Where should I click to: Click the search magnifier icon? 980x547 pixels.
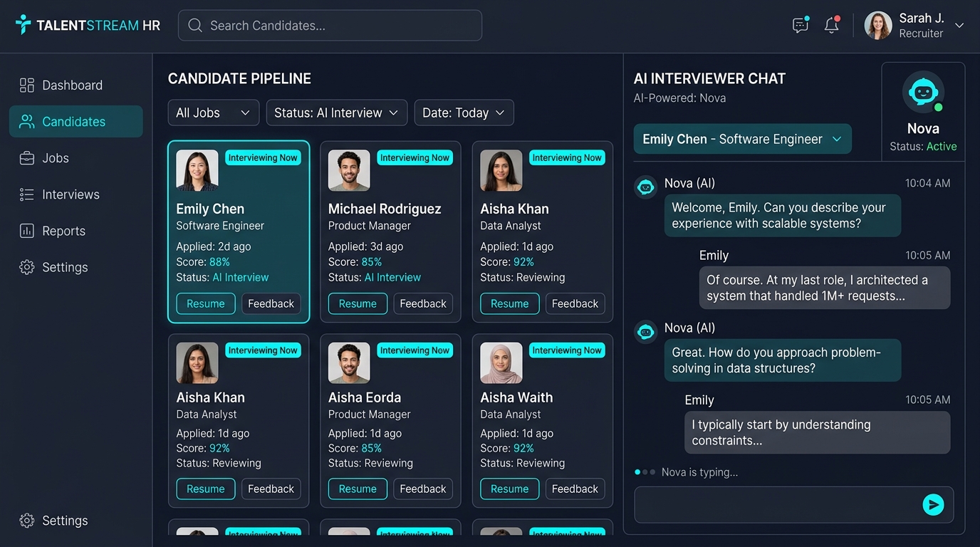[x=195, y=26]
